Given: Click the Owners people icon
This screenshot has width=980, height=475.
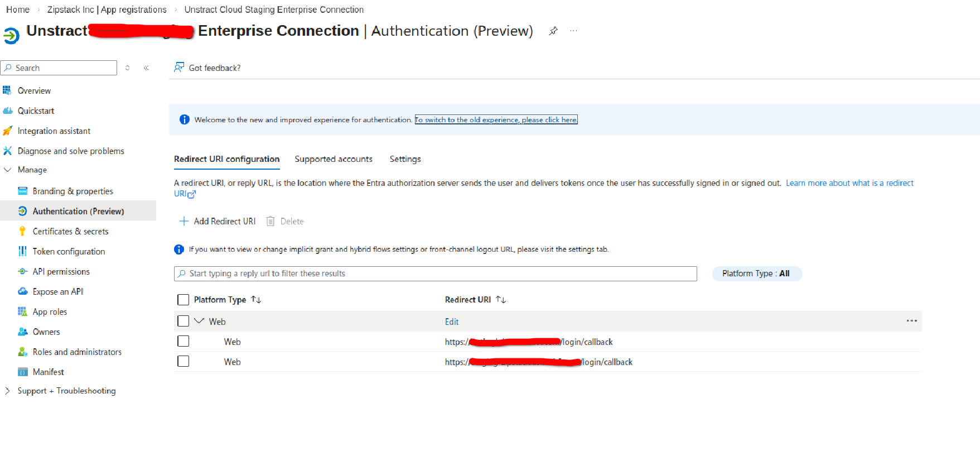Looking at the screenshot, I should [22, 332].
